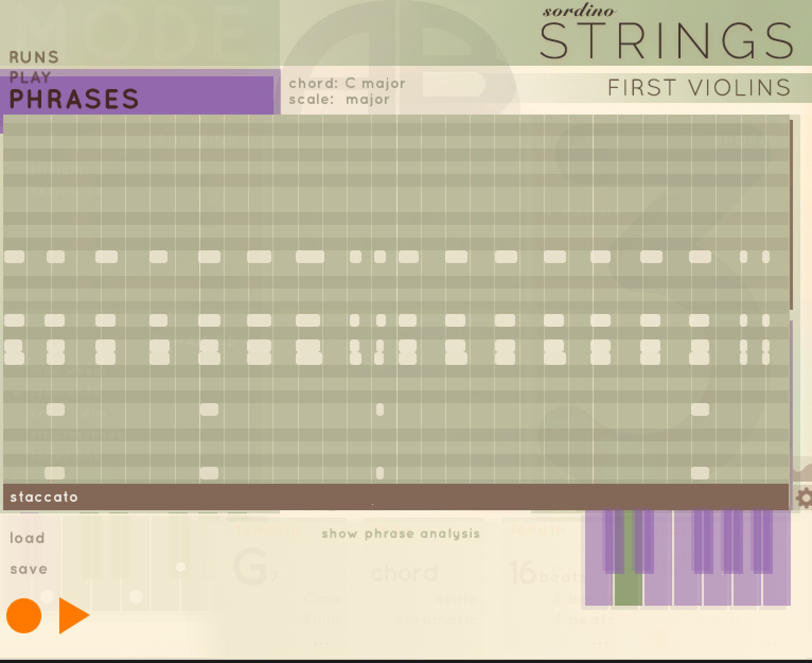This screenshot has height=663, width=812.
Task: Click the load button
Action: (x=27, y=538)
